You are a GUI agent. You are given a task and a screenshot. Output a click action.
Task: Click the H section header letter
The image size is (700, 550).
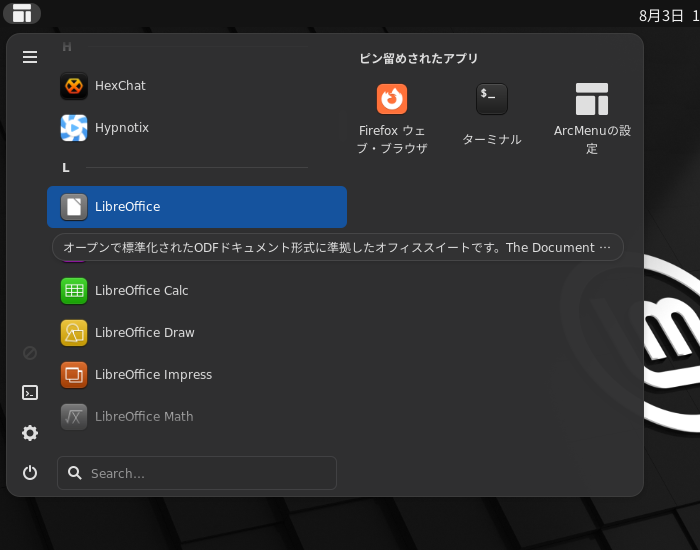click(67, 47)
